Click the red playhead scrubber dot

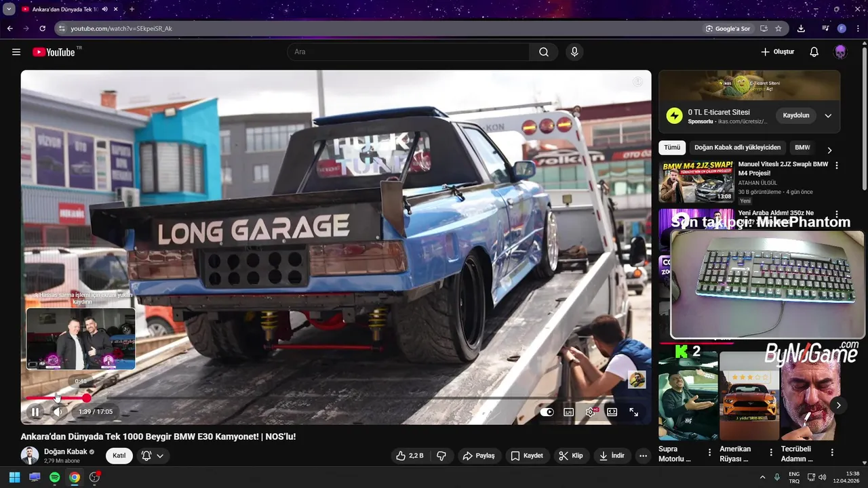pyautogui.click(x=87, y=398)
